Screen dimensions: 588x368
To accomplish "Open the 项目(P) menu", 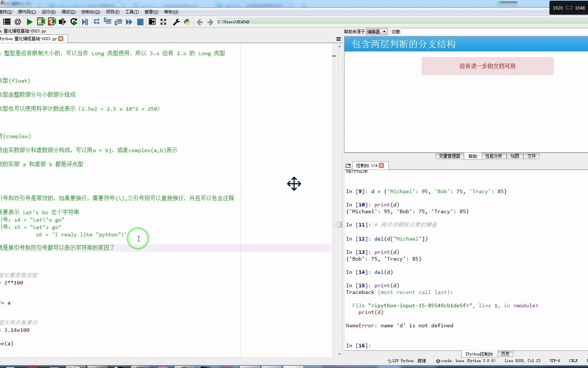I will (113, 12).
